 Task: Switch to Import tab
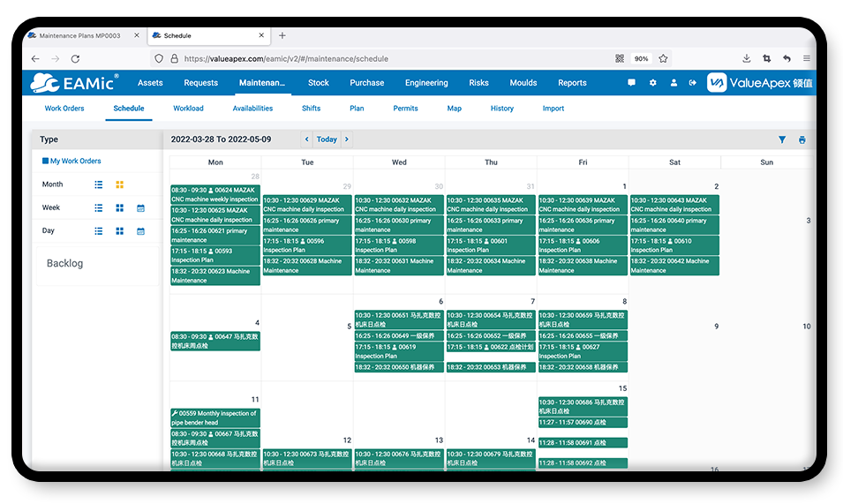click(x=553, y=108)
